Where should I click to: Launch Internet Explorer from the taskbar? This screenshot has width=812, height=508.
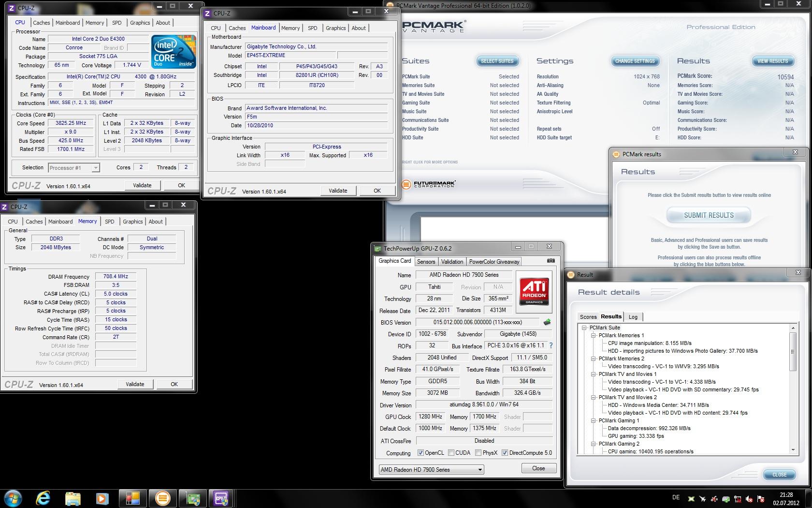click(43, 498)
